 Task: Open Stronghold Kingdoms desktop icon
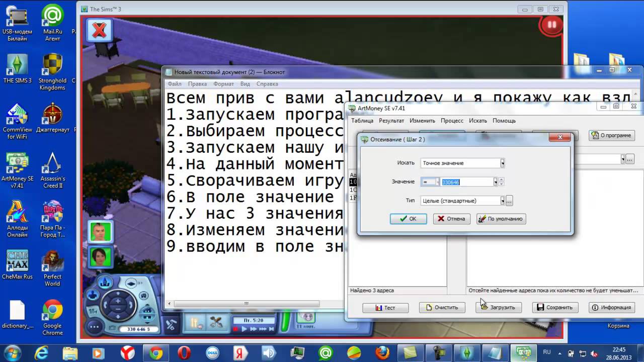[x=52, y=72]
